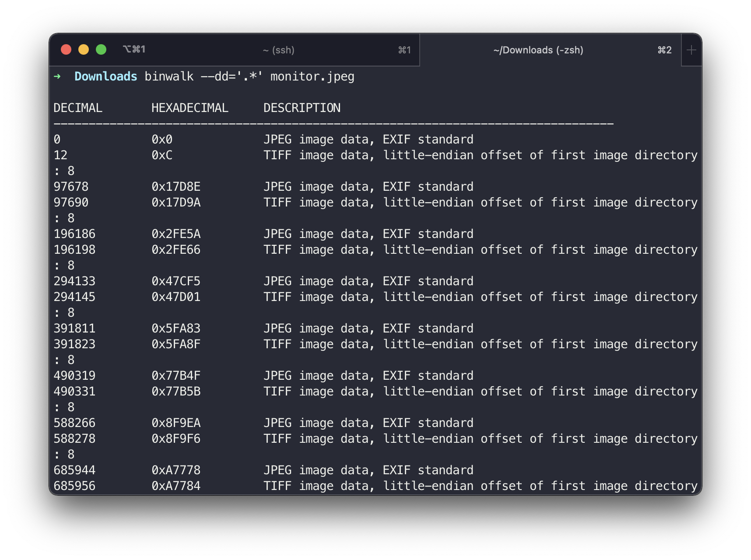Click the decimal offset 196198
This screenshot has width=751, height=560.
pos(74,250)
